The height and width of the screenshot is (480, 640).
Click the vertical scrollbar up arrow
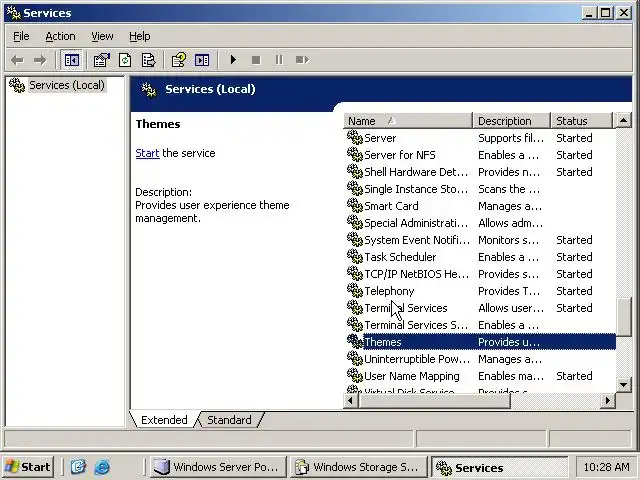(624, 120)
